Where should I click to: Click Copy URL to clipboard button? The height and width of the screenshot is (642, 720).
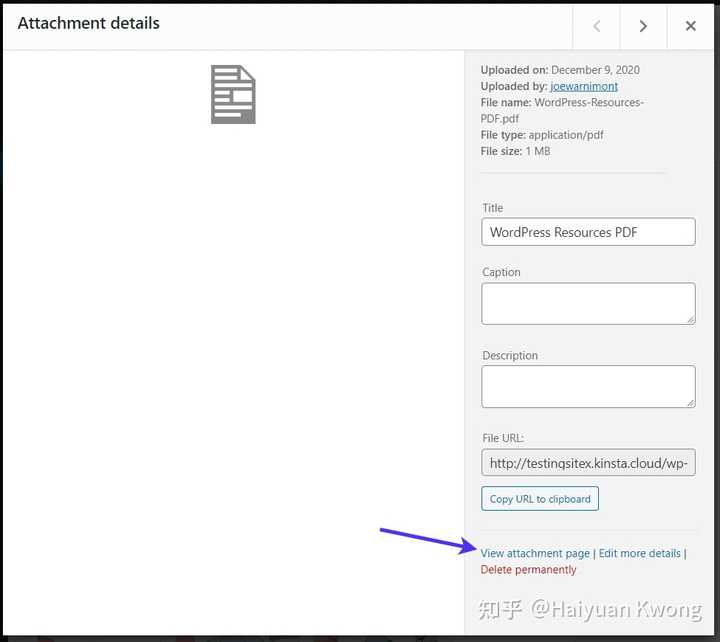(540, 499)
